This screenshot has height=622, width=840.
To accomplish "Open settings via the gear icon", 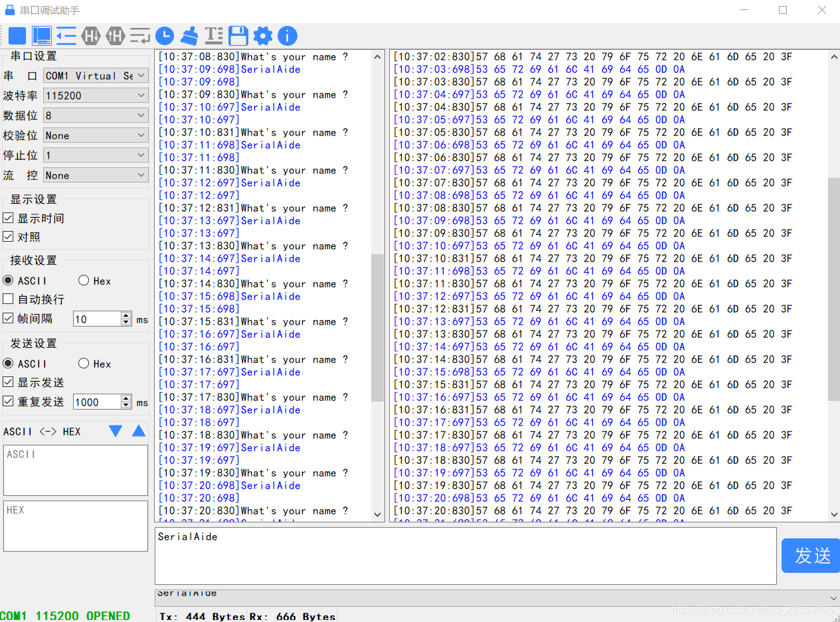I will [x=263, y=36].
